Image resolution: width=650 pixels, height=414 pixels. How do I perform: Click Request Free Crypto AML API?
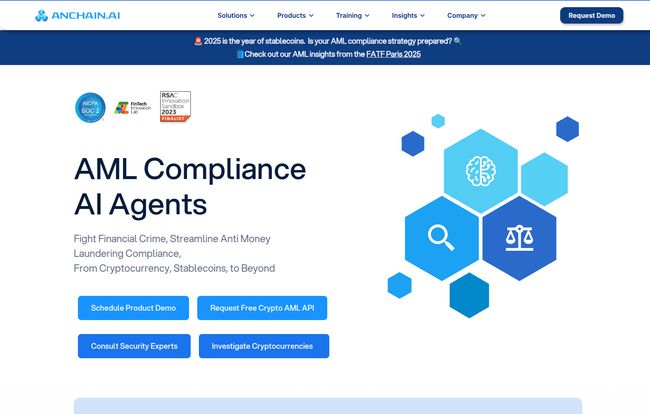[x=262, y=308]
